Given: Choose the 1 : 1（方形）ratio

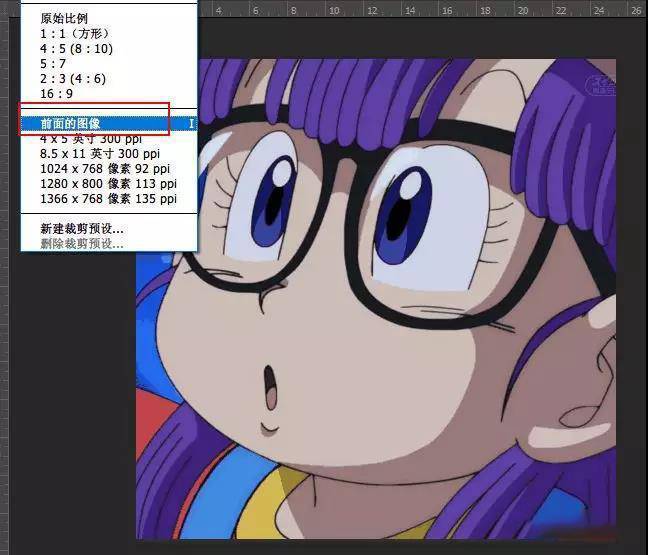Looking at the screenshot, I should pos(109,33).
